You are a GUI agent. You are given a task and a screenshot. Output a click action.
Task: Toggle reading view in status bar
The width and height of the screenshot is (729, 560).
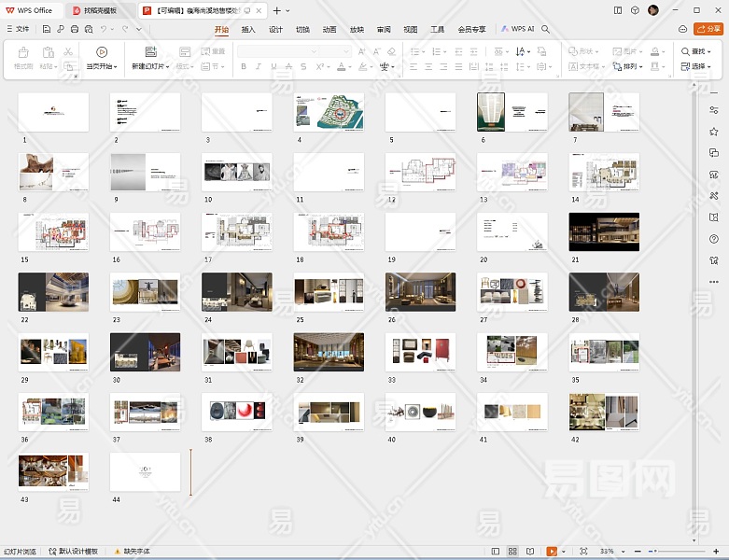[530, 552]
